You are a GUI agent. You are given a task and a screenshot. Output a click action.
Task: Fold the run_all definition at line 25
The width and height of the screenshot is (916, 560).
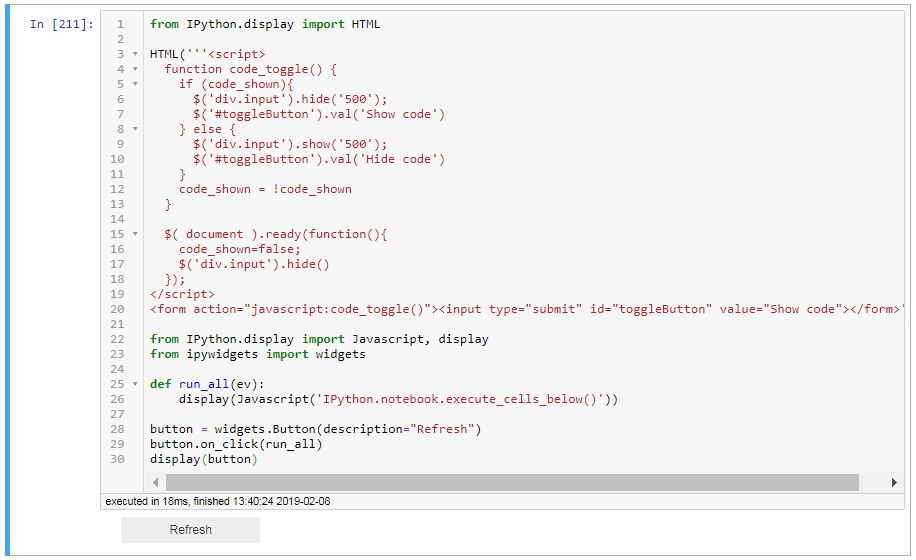click(135, 384)
